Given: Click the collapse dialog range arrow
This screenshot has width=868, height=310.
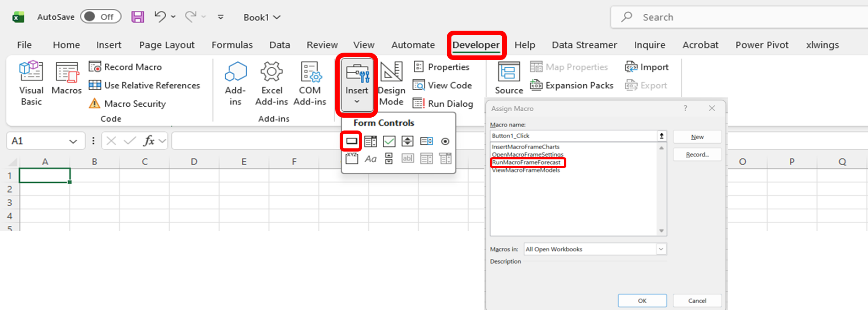Looking at the screenshot, I should (x=662, y=136).
